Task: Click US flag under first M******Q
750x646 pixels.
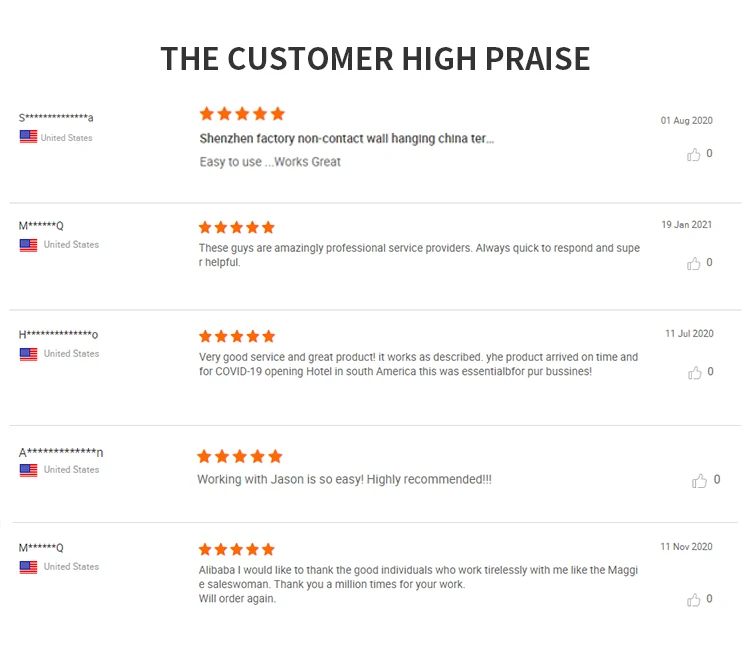Action: tap(28, 245)
